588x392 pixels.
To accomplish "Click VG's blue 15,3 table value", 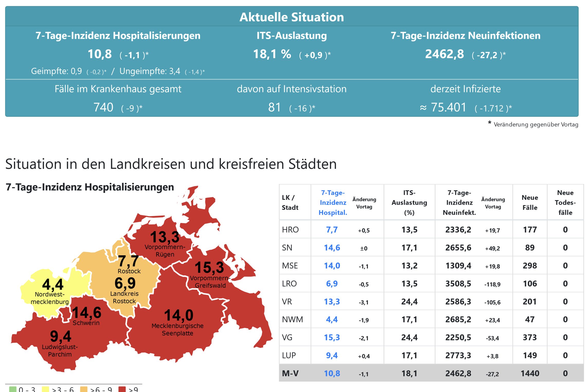I will [332, 337].
